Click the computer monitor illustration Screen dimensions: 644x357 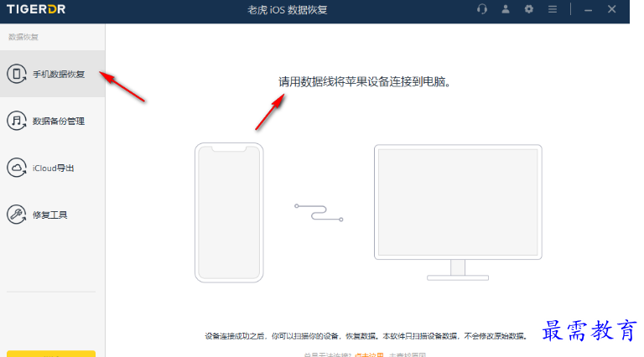point(458,213)
